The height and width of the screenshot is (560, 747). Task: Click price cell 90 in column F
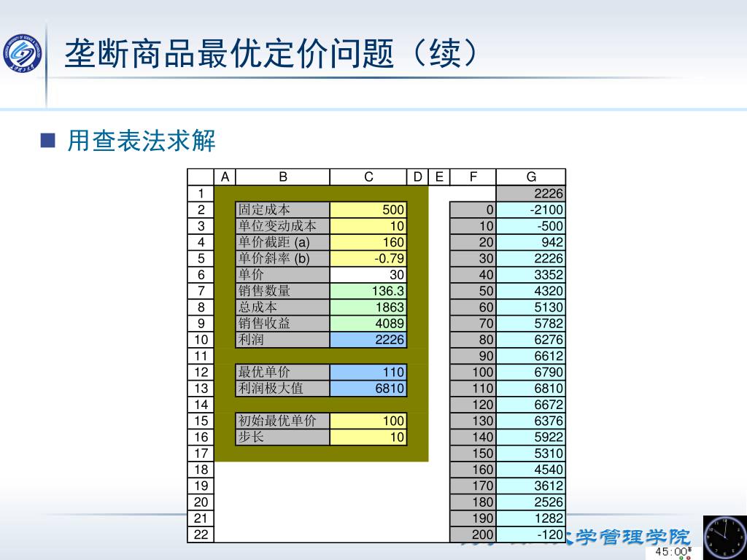point(473,356)
